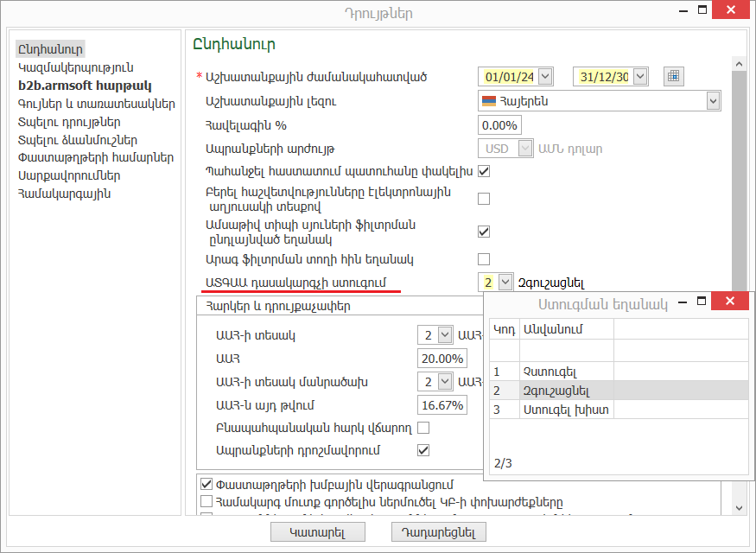
Task: Click the Կատարել button
Action: point(317,531)
